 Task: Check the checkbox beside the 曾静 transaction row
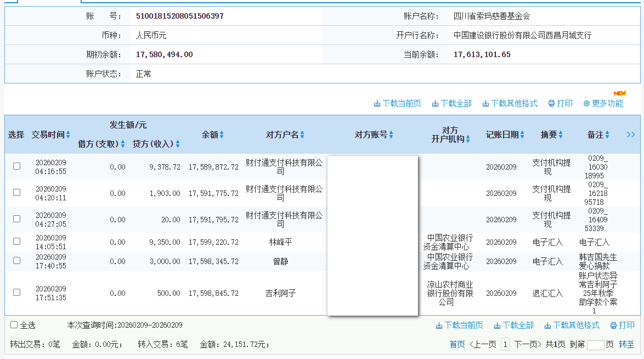click(16, 261)
